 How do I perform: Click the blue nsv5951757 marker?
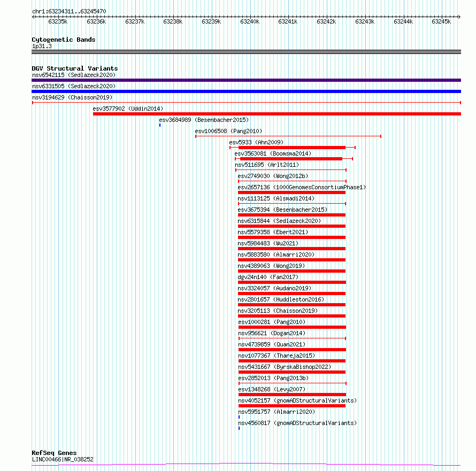pos(239,417)
